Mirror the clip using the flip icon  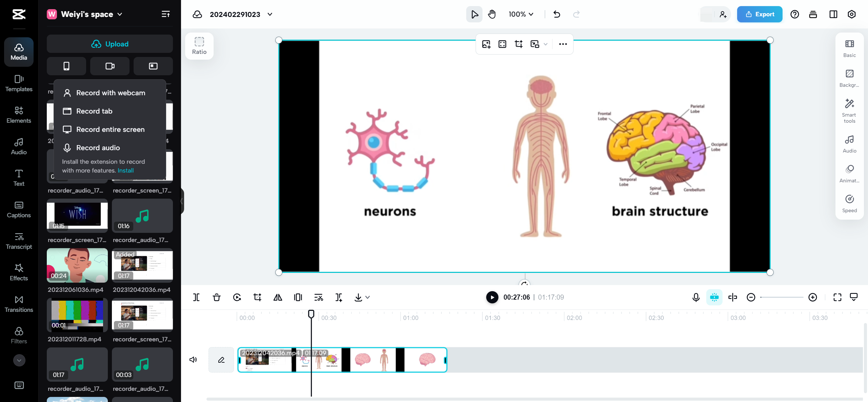tap(277, 297)
